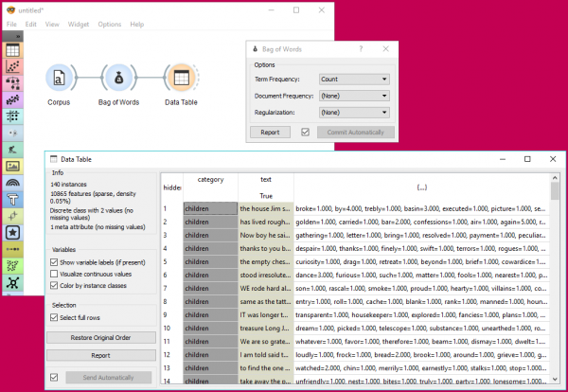Image resolution: width=568 pixels, height=392 pixels.
Task: Click the Corpus widget node on canvas
Action: pyautogui.click(x=59, y=79)
